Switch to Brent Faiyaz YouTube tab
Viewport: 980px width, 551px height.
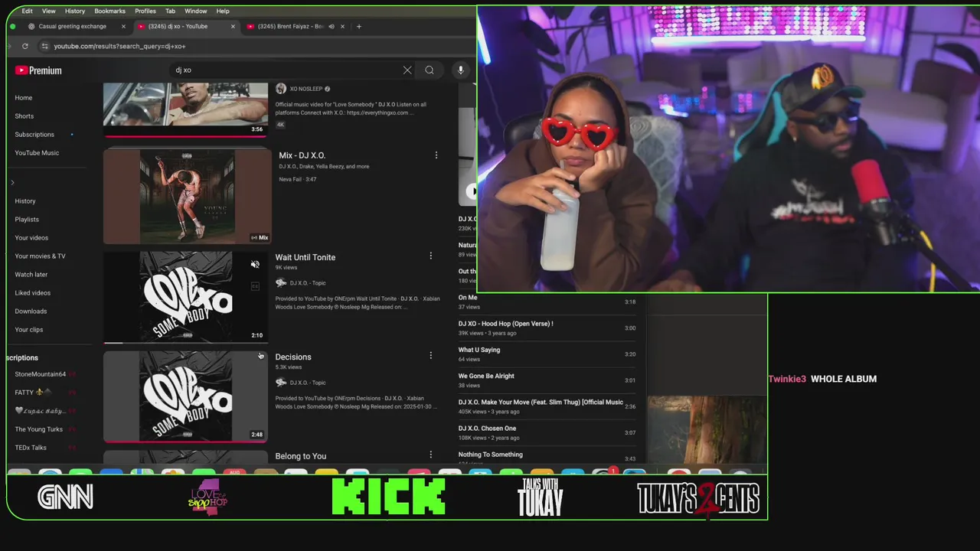(x=290, y=26)
